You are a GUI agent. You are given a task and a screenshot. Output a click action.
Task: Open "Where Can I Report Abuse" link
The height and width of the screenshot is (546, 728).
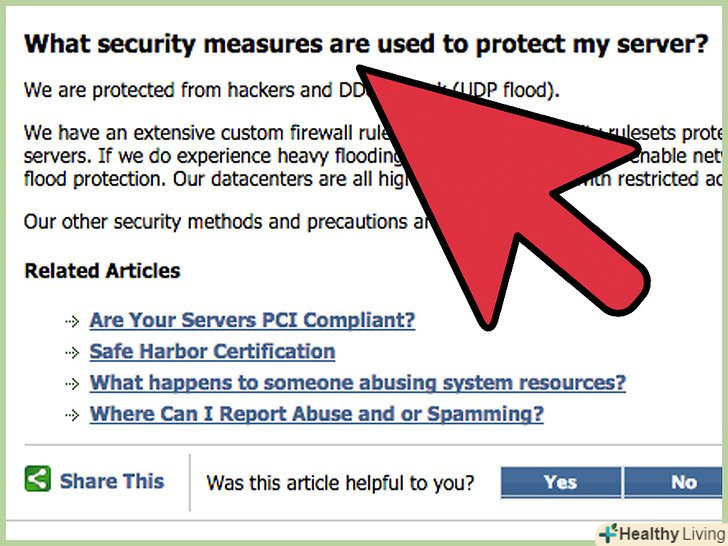click(x=316, y=414)
